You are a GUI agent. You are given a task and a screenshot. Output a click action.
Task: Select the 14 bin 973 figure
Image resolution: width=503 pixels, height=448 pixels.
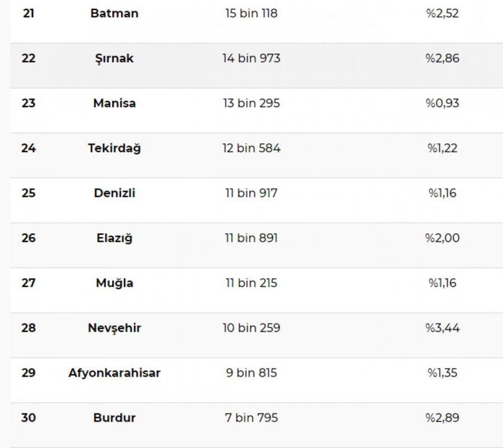point(251,58)
